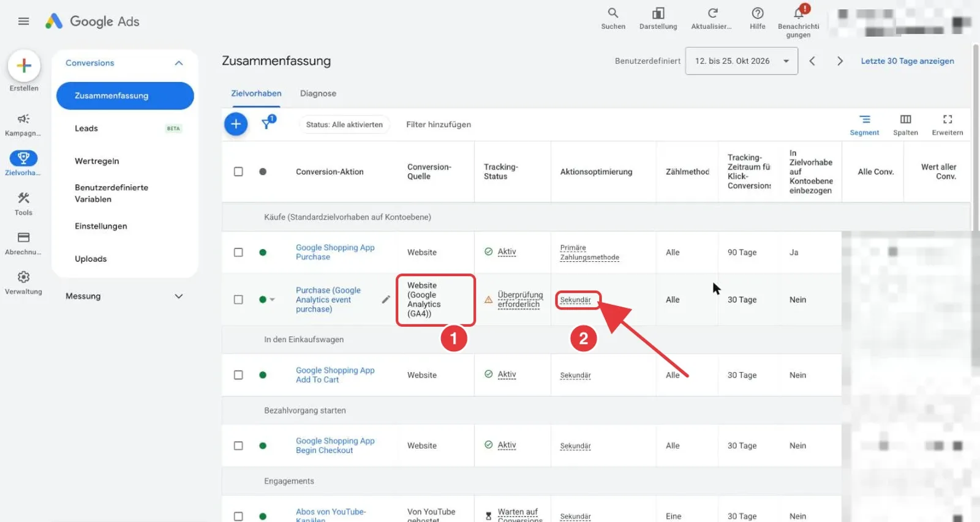Click the Erstellen plus button
Viewport: 980px width, 522px height.
(24, 65)
